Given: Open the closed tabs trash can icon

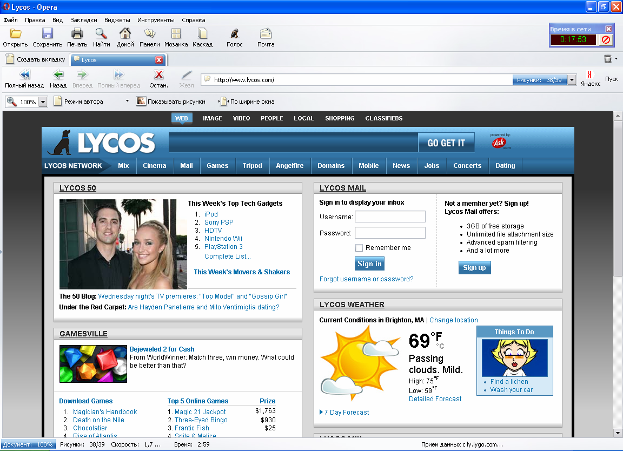Looking at the screenshot, I should click(x=608, y=59).
